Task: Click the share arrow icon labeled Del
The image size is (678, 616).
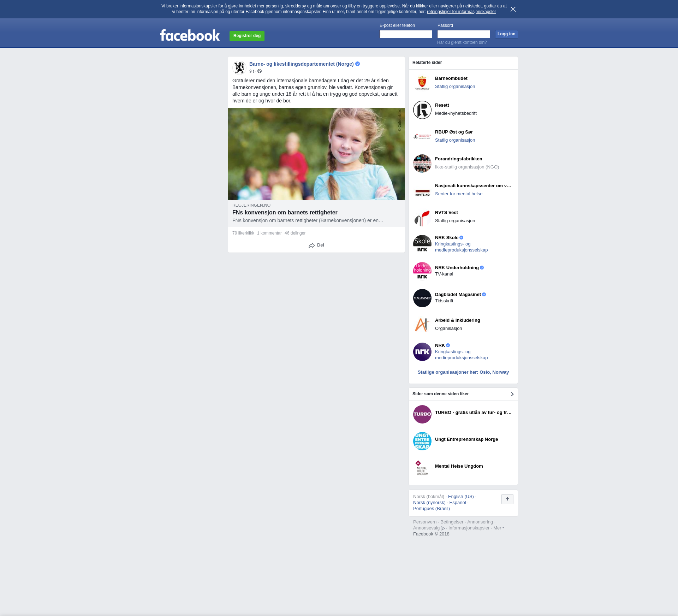Action: (311, 245)
